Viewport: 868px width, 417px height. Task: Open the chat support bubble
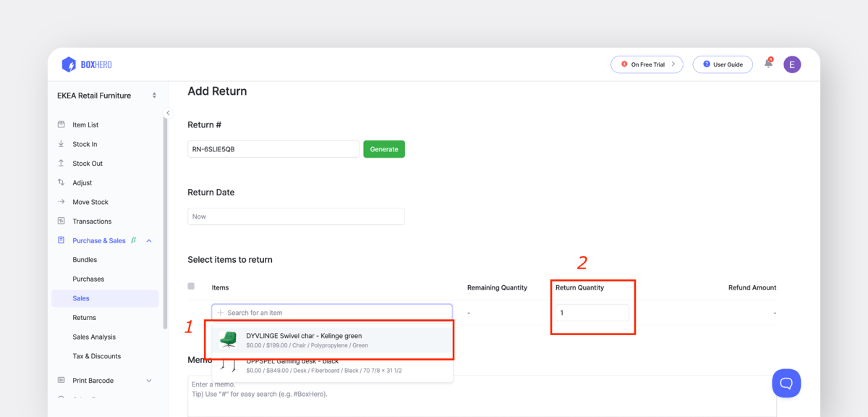coord(786,383)
